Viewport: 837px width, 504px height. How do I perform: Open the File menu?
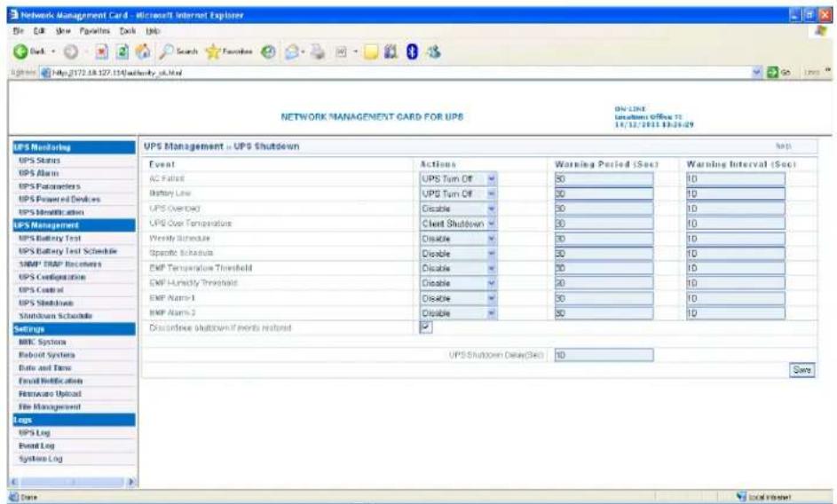point(18,31)
